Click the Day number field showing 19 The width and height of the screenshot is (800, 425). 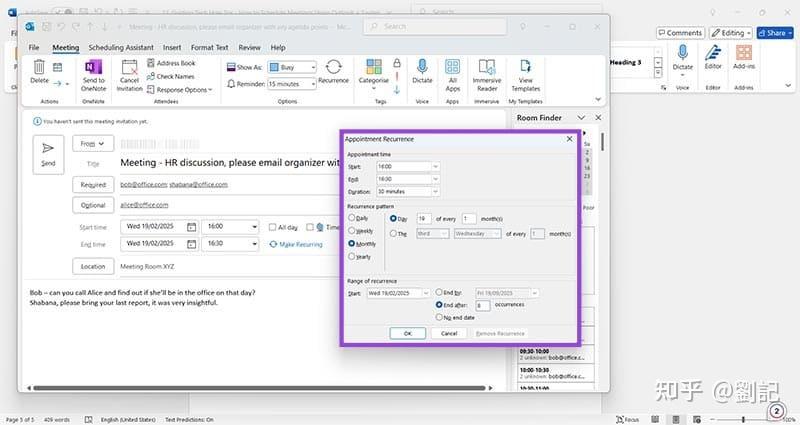[x=424, y=218]
